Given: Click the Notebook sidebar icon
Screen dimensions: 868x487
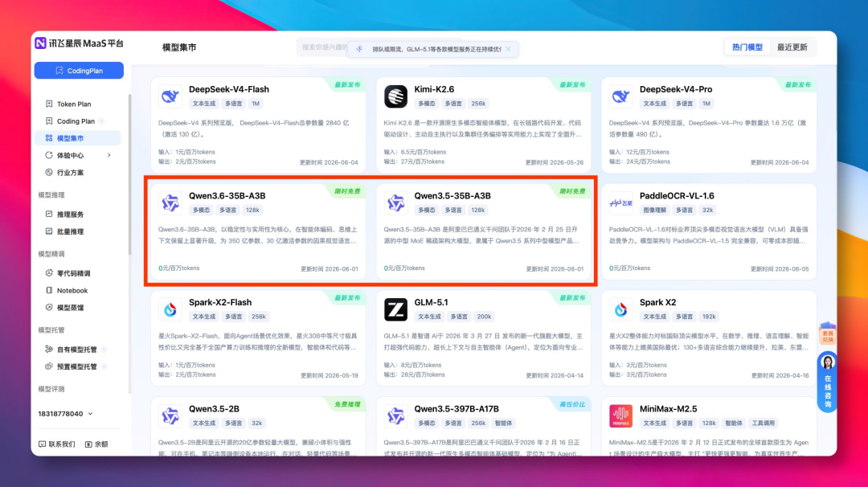Looking at the screenshot, I should (49, 291).
